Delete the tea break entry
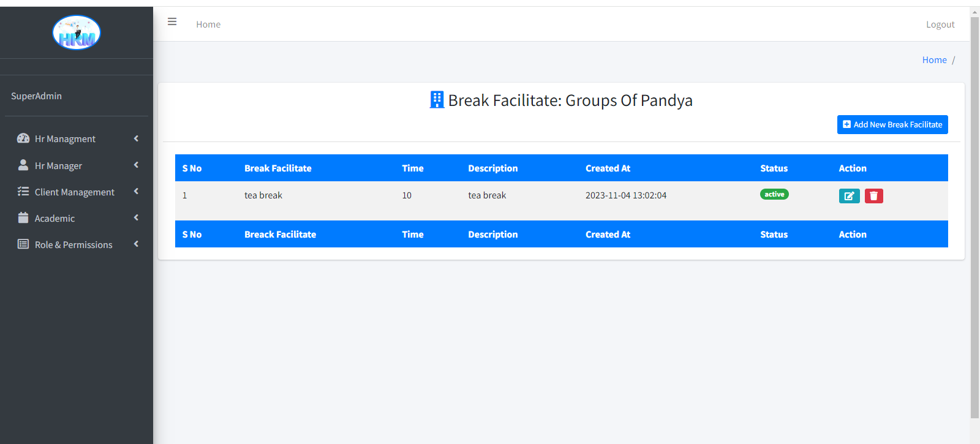Image resolution: width=980 pixels, height=444 pixels. coord(873,196)
